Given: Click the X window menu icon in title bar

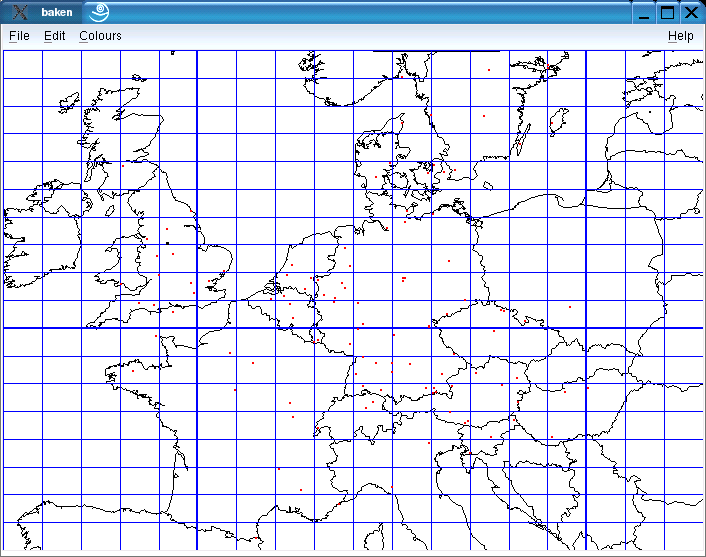Looking at the screenshot, I should (20, 12).
